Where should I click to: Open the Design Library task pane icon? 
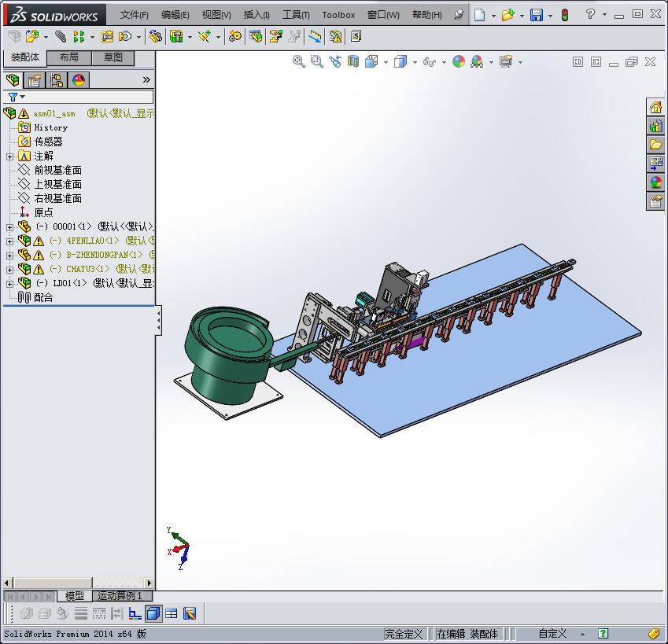(x=655, y=126)
